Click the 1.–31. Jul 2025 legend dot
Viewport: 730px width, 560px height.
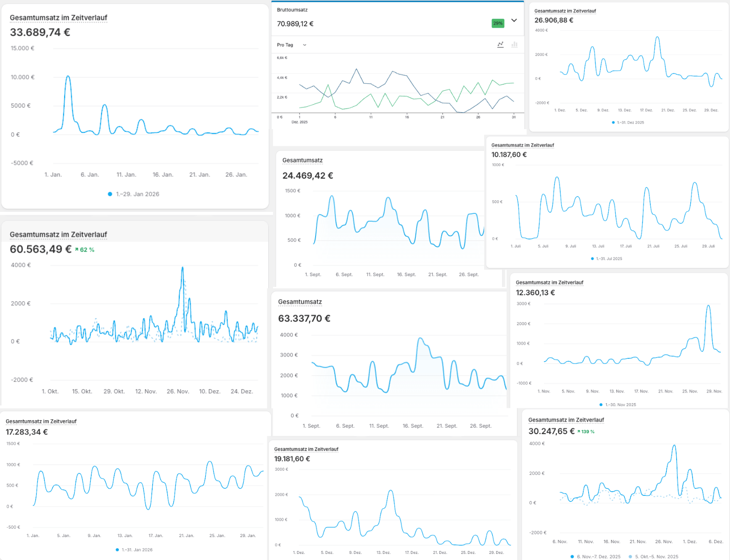pyautogui.click(x=592, y=259)
